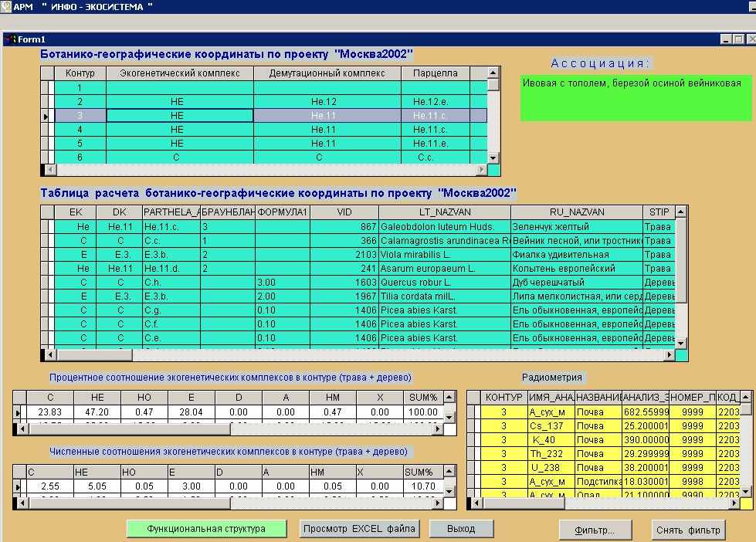756x542 pixels.
Task: Click Tilia cordata milL. cell
Action: (x=445, y=296)
